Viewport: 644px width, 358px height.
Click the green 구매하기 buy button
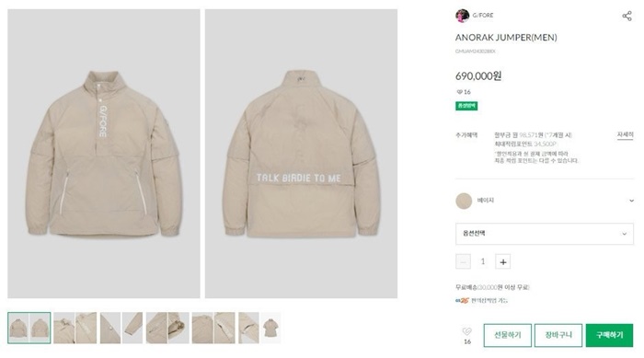(x=609, y=335)
